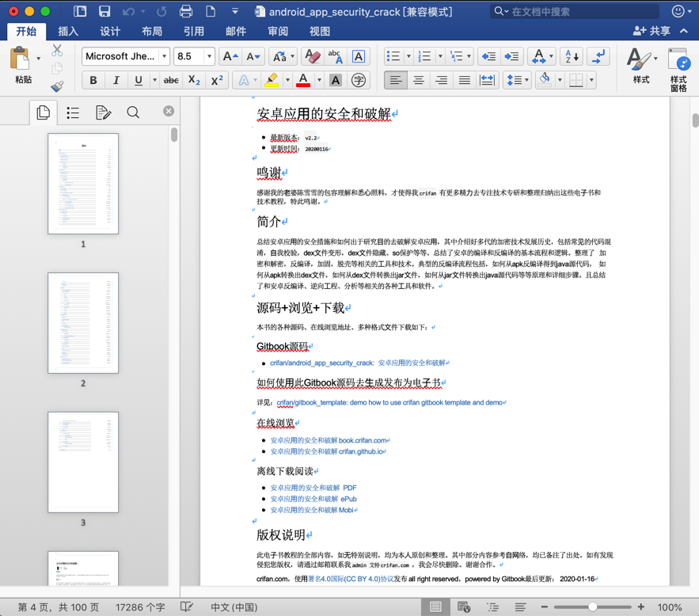Expand the paste options arrow

tap(38, 59)
